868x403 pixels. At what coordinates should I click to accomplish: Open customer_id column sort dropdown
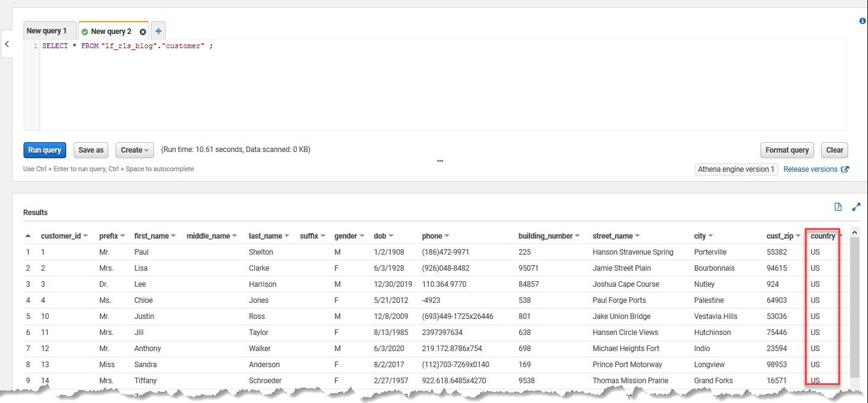85,236
